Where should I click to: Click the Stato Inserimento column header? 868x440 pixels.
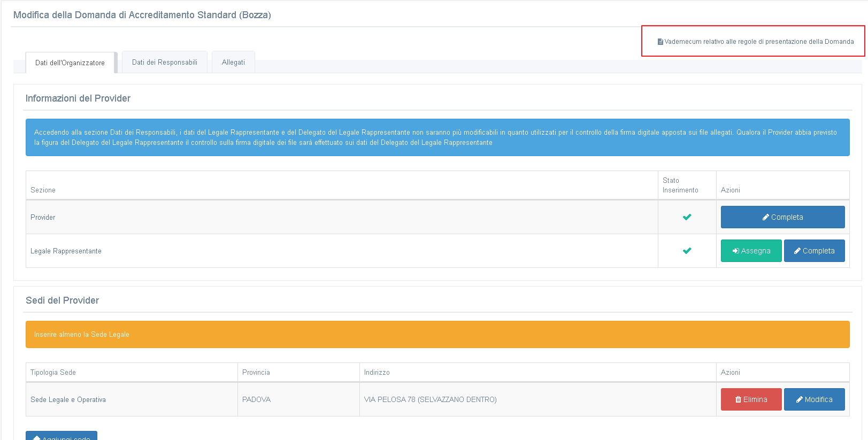pos(680,186)
